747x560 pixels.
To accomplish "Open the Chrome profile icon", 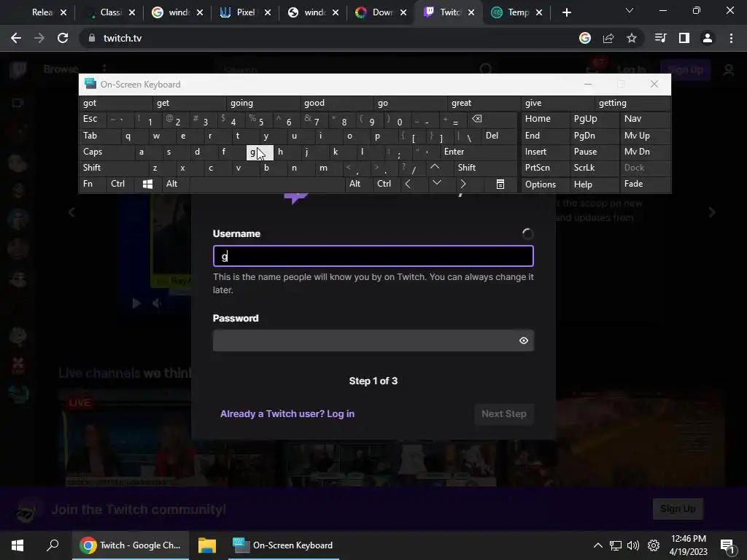I will pyautogui.click(x=708, y=38).
